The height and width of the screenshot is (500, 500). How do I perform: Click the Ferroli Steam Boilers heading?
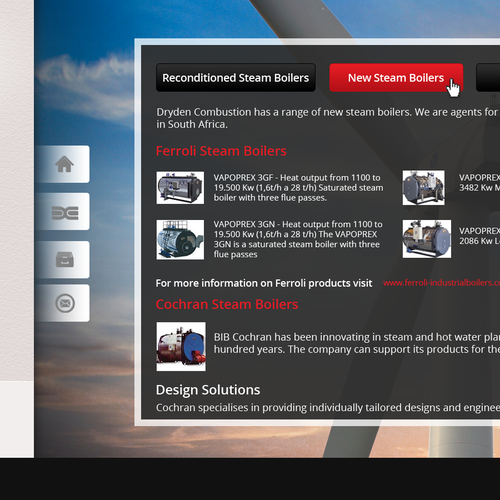221,151
